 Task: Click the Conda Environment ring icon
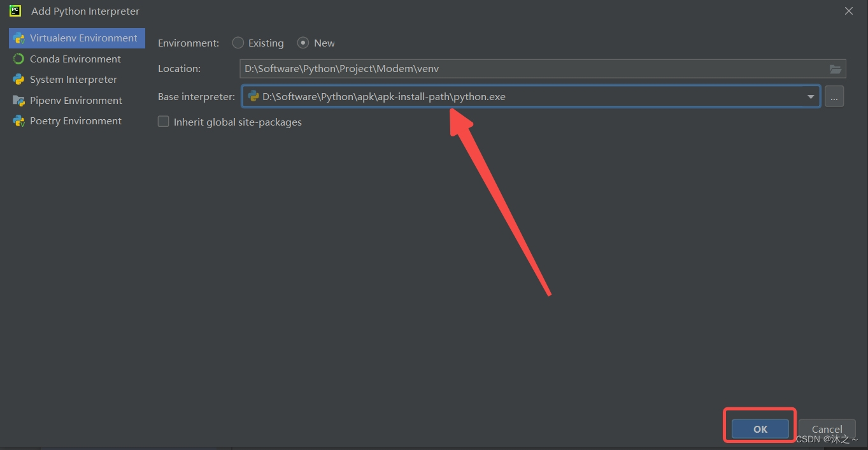[18, 59]
